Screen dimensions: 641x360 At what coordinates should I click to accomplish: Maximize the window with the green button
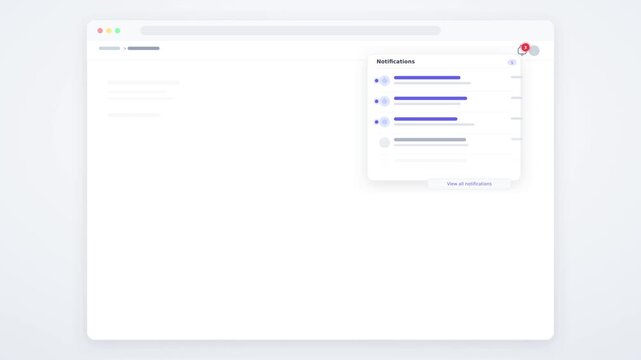118,31
